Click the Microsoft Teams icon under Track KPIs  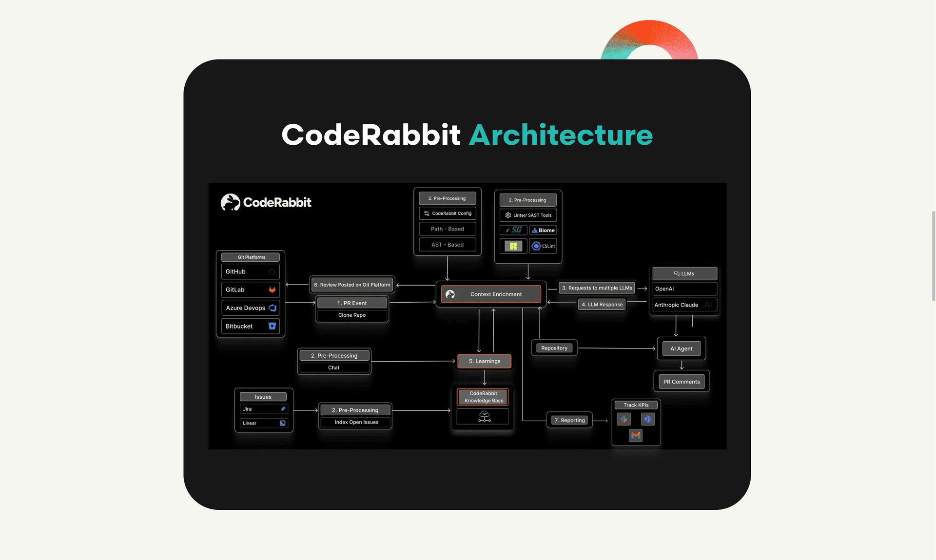pos(647,419)
